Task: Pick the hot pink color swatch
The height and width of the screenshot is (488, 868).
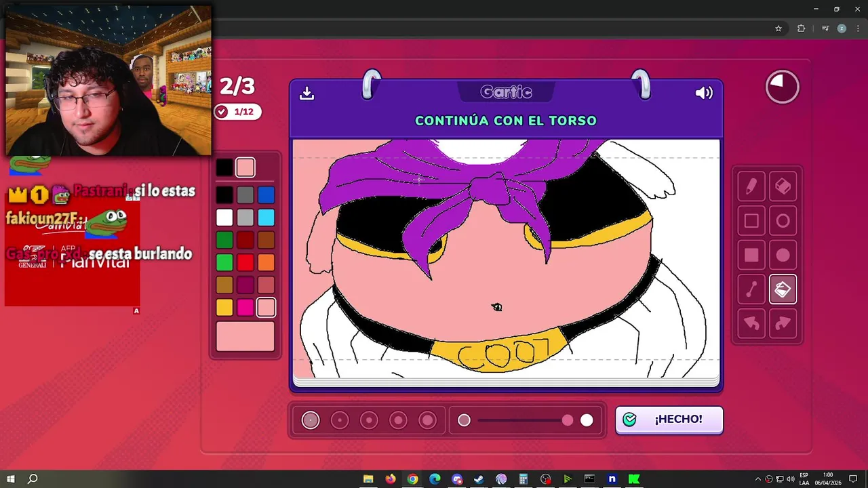Action: tap(245, 308)
